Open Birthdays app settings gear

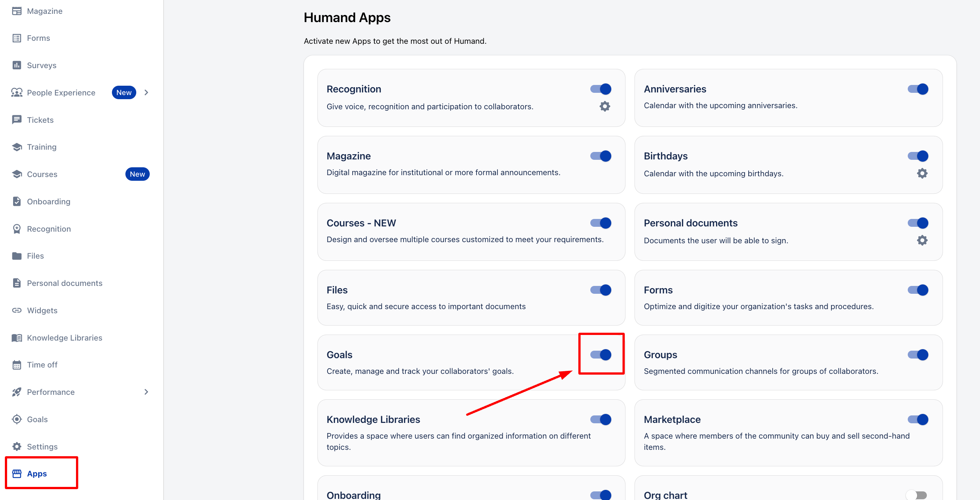pos(922,173)
